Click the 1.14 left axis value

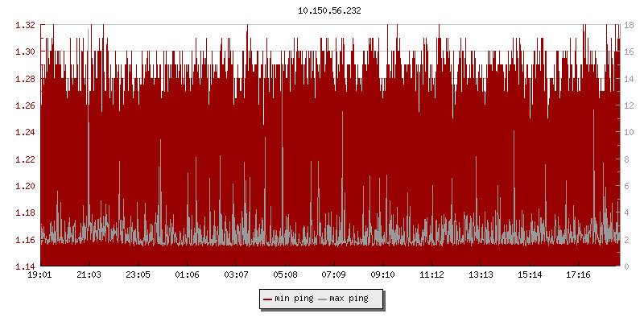coord(25,266)
